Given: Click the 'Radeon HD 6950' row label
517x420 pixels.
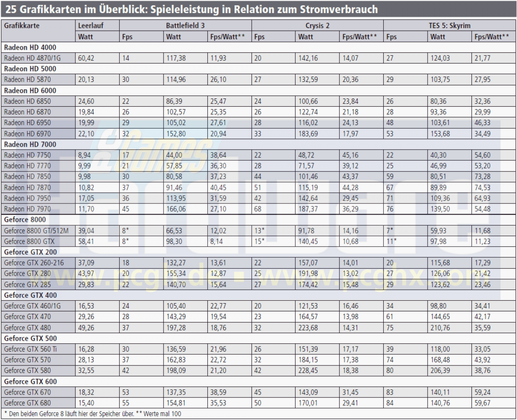Looking at the screenshot, I should coord(27,123).
